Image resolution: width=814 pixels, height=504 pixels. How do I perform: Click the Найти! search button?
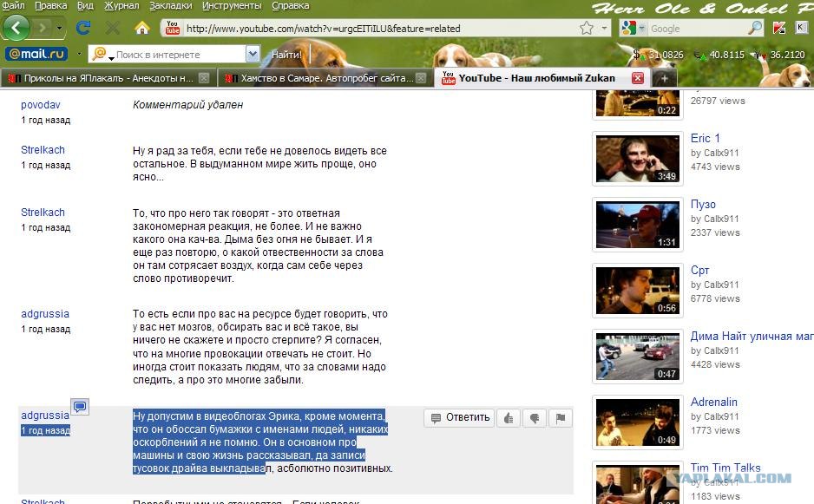(x=286, y=55)
